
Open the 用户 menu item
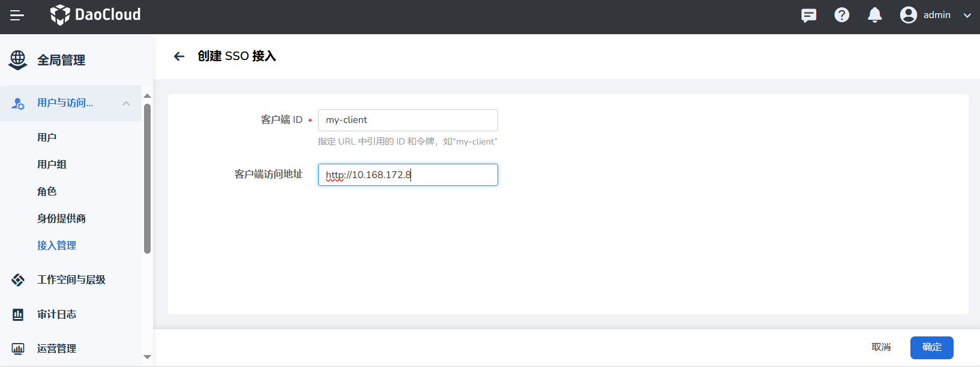[x=47, y=137]
